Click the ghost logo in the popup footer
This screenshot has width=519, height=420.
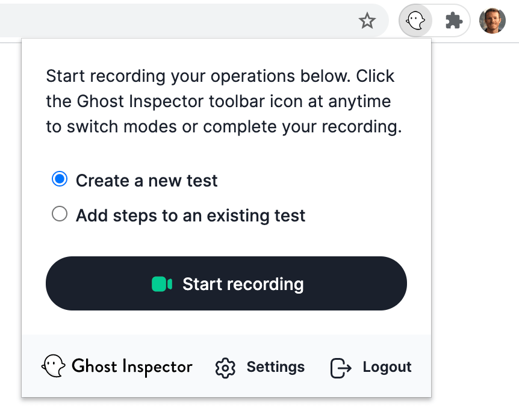click(54, 366)
